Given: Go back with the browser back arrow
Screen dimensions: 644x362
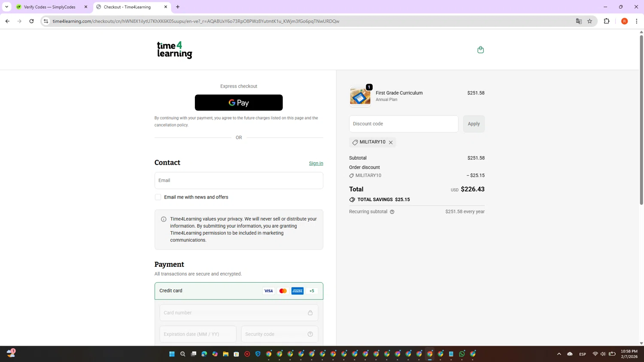Looking at the screenshot, I should [x=7, y=21].
